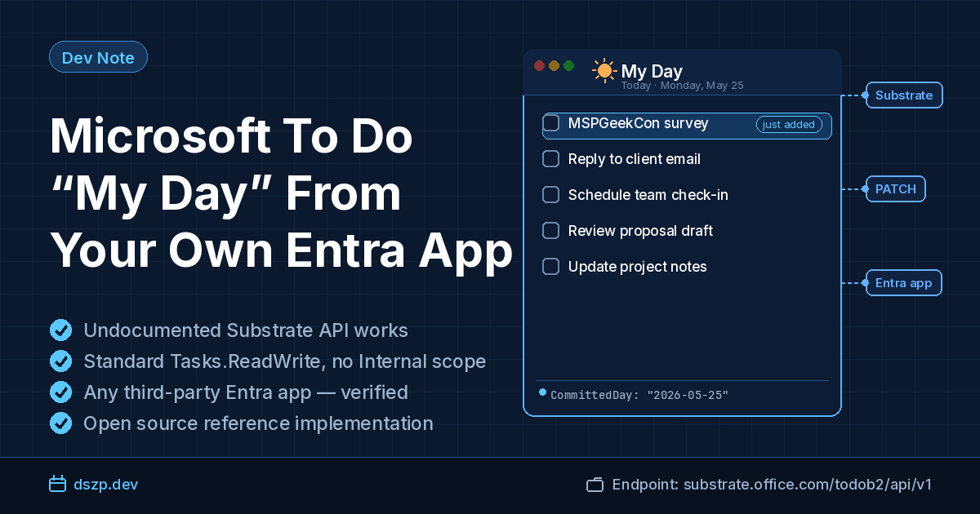
Task: Click the PATCH callout label
Action: [x=896, y=189]
